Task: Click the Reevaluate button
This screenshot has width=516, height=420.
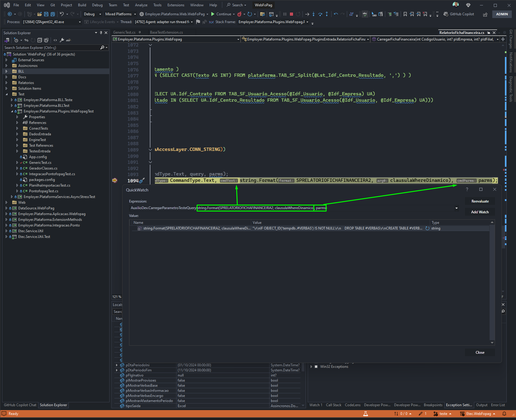Action: pyautogui.click(x=480, y=201)
